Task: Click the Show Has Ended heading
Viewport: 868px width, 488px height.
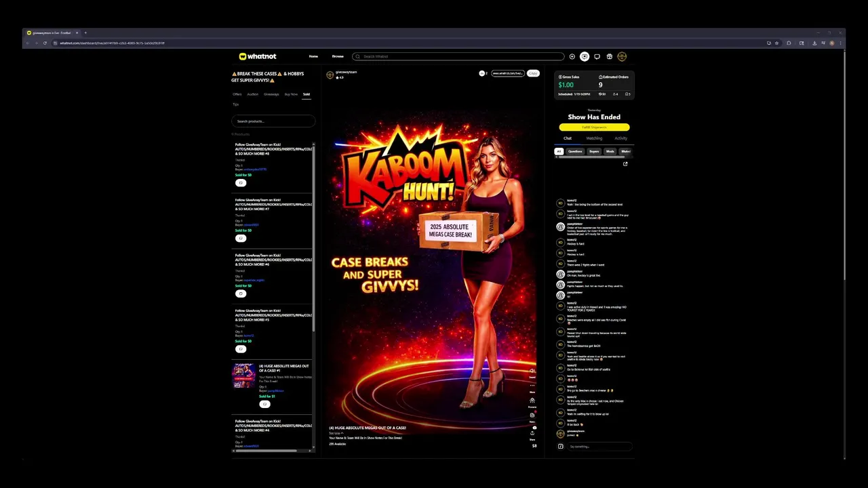Action: (x=594, y=117)
